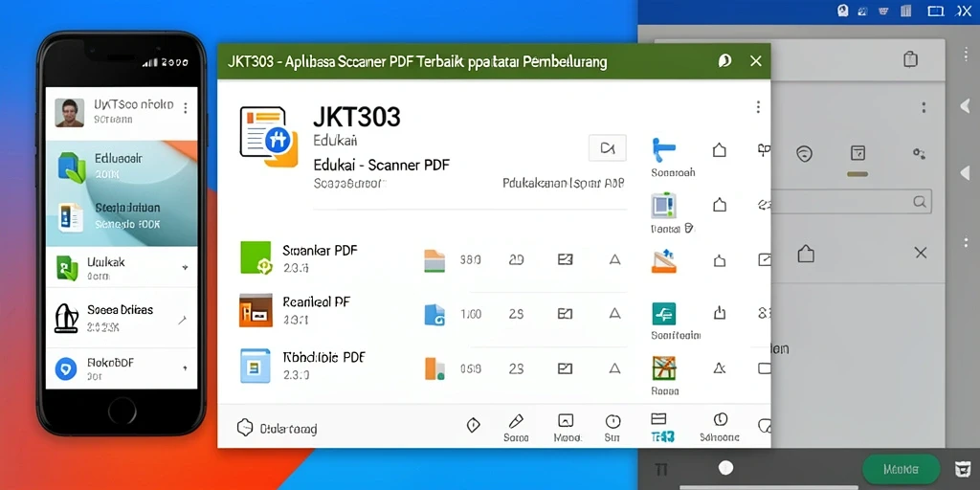This screenshot has height=490, width=980.
Task: Select the blue Rbhdible PDF app icon
Action: 256,366
